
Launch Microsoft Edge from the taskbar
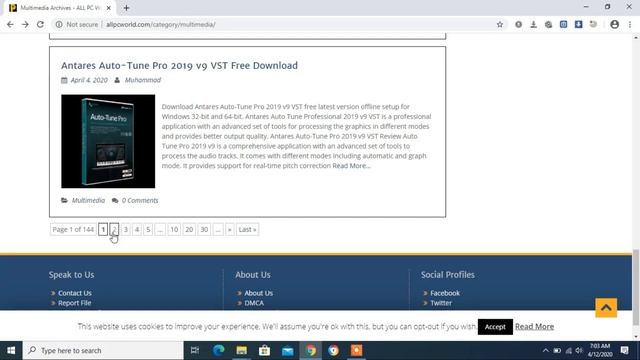point(218,350)
